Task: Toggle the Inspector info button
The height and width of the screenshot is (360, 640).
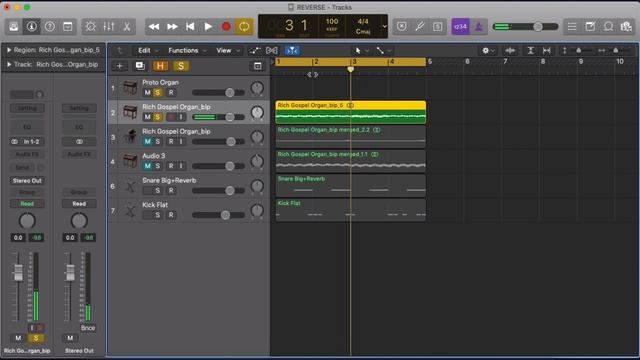Action: click(31, 27)
